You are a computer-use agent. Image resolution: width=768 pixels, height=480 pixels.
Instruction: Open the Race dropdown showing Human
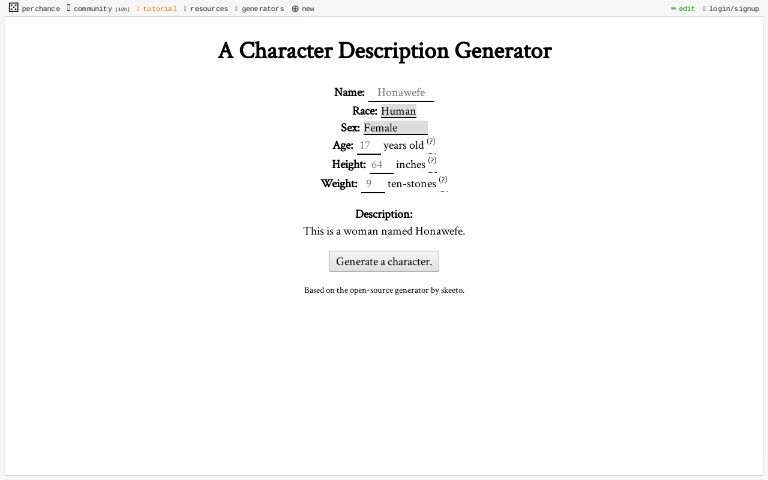[x=398, y=111]
